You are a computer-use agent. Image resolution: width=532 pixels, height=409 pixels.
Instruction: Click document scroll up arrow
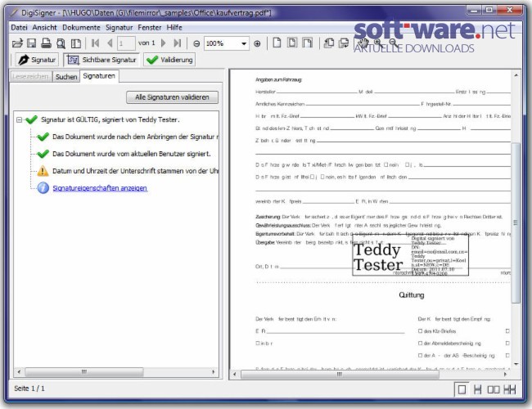coord(516,75)
